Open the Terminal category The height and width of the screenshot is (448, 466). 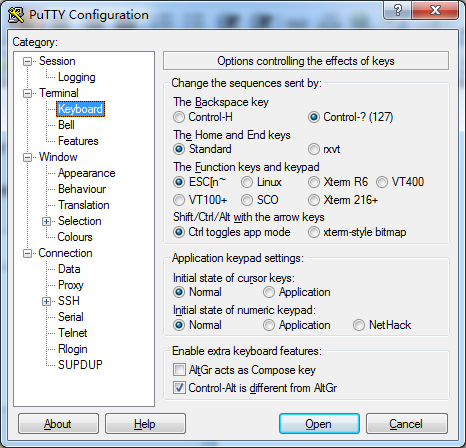click(x=59, y=93)
